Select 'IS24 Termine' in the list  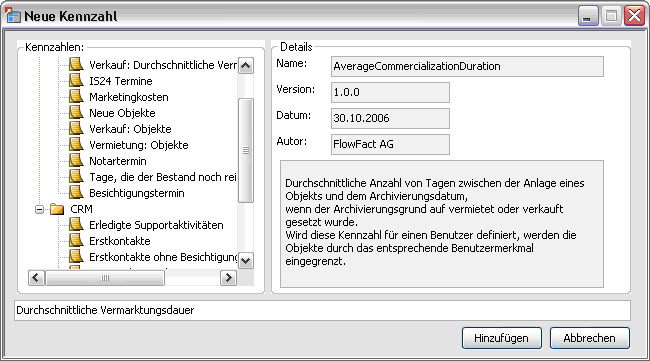pos(121,81)
